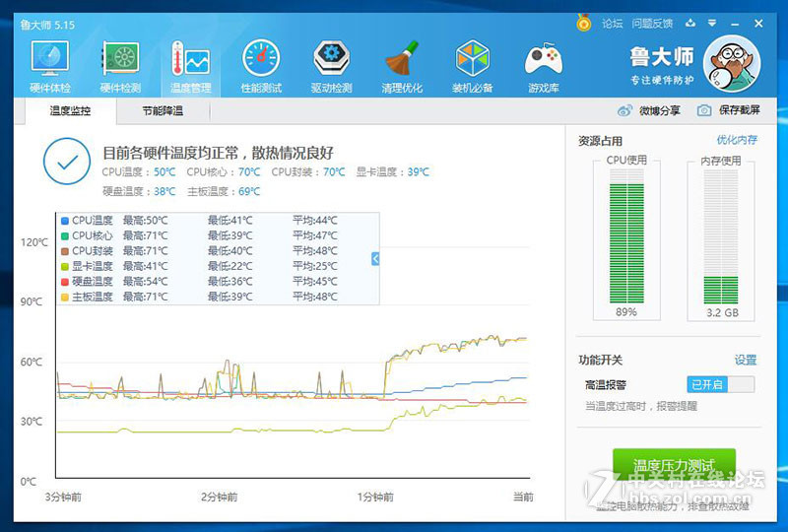Screen dimensions: 788x532
Task: Click the 鲁大师 5.15 window title
Action: [47, 25]
